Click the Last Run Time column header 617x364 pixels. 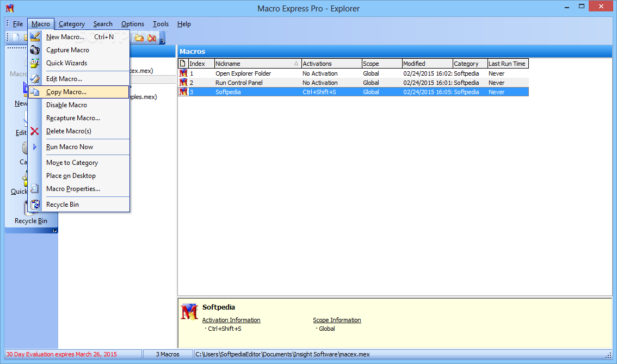508,63
